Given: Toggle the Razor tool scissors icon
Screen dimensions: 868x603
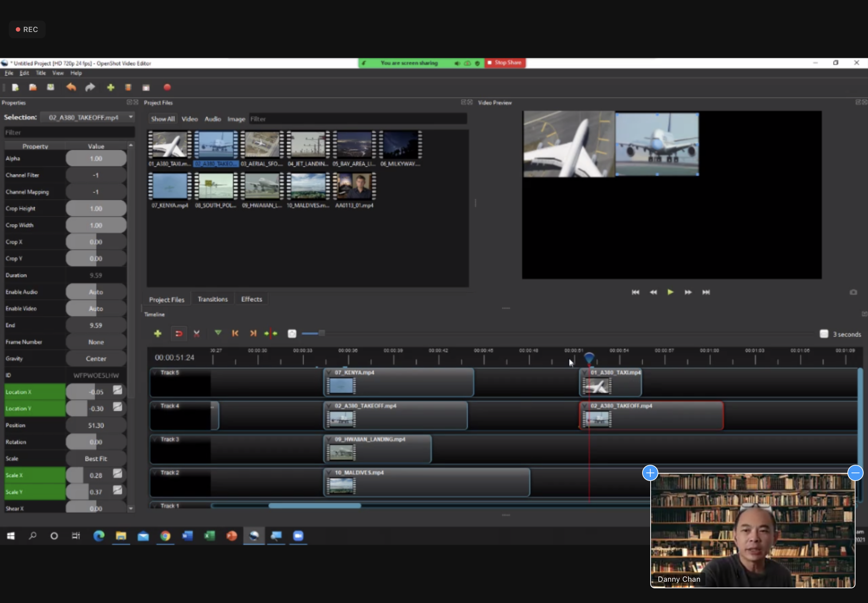Looking at the screenshot, I should click(196, 333).
